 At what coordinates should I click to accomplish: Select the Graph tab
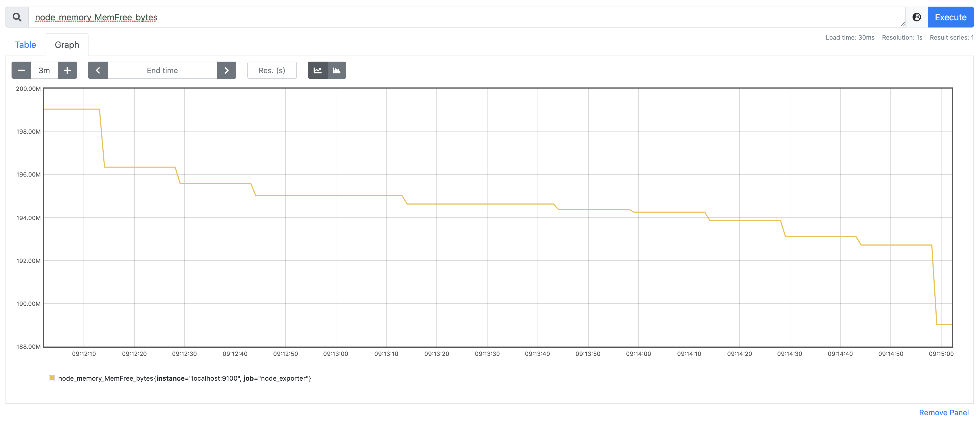(x=67, y=45)
